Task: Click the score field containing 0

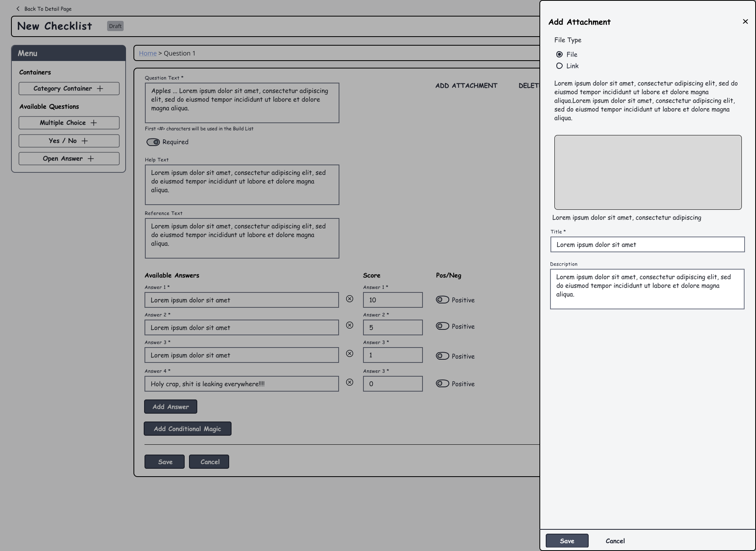Action: click(393, 384)
